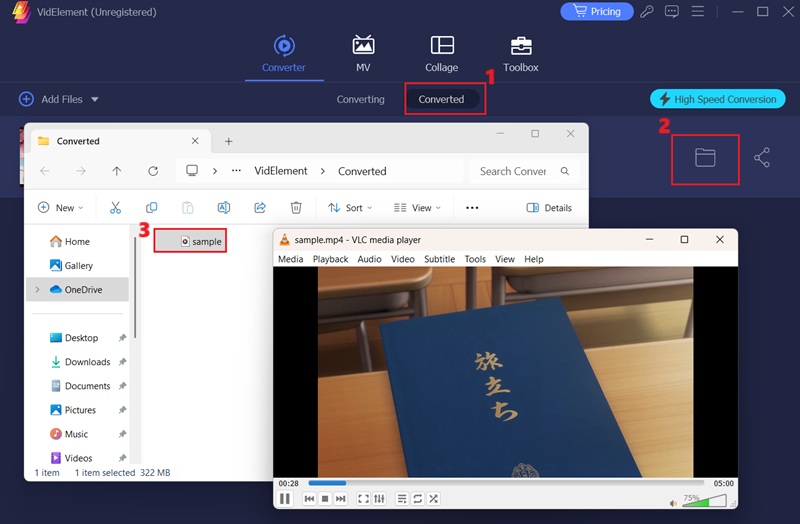The height and width of the screenshot is (524, 800).
Task: Open VLC Subtitle menu
Action: click(439, 259)
